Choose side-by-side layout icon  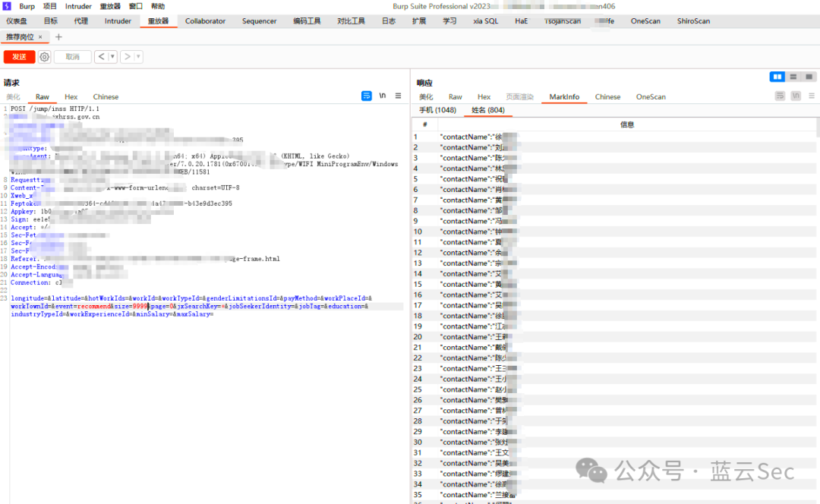pos(777,77)
